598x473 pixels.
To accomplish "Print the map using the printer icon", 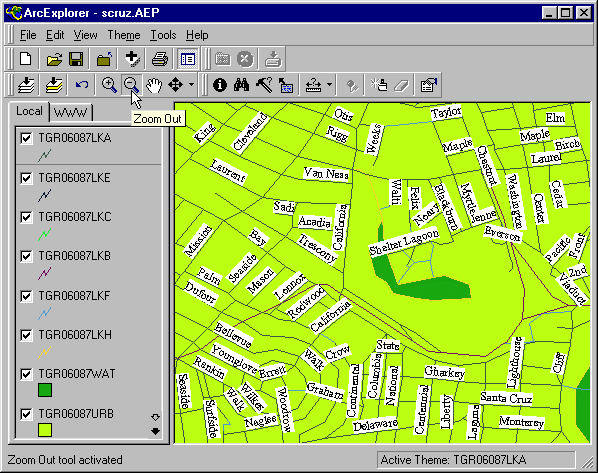I will pos(160,59).
